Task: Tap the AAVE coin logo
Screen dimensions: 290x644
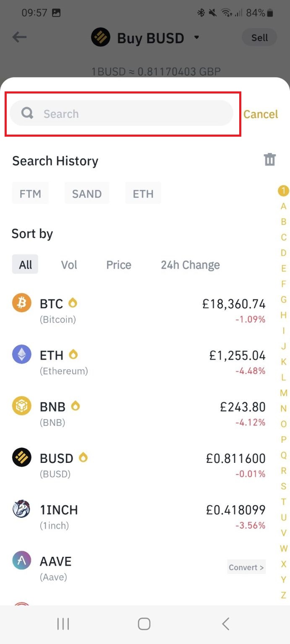Action: (x=22, y=561)
